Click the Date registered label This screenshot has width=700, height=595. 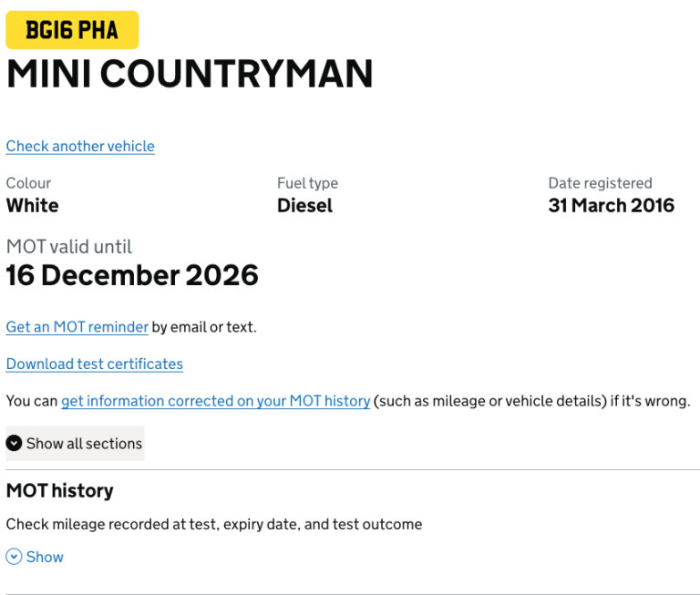pos(600,183)
